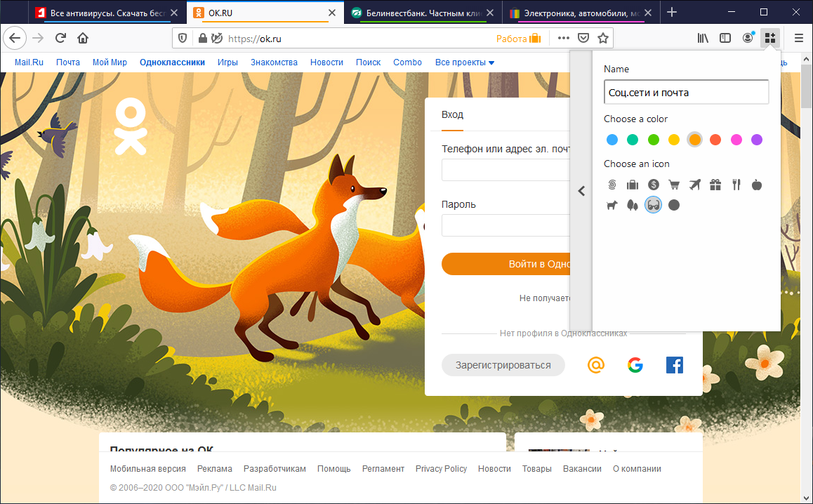813x504 pixels.
Task: Click the orange Войти в Одноклассники button
Action: pyautogui.click(x=506, y=264)
